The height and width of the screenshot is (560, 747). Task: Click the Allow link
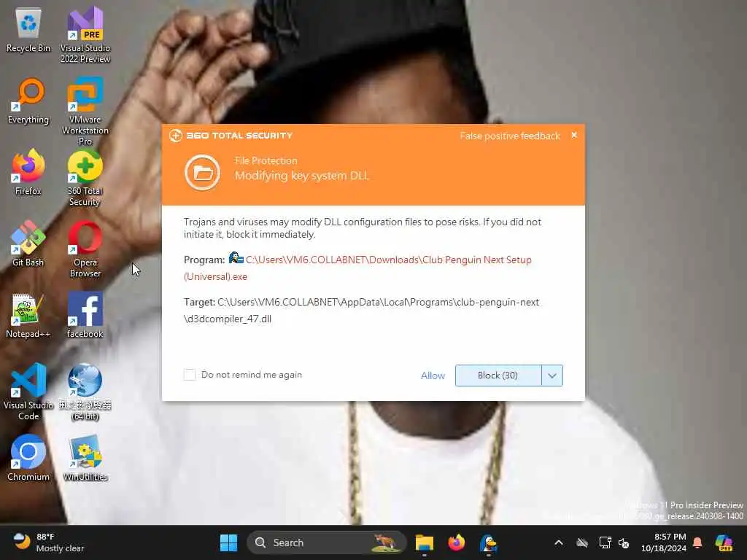point(433,376)
